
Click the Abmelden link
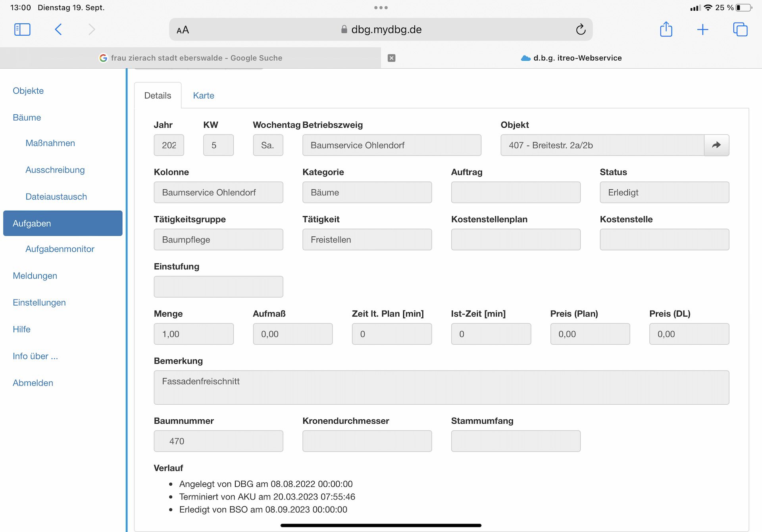(33, 383)
